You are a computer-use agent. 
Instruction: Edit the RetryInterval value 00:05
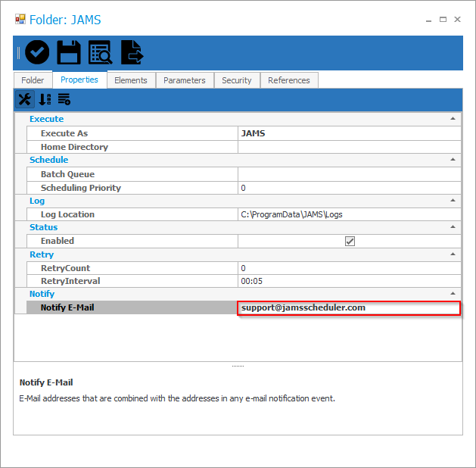[x=349, y=281]
